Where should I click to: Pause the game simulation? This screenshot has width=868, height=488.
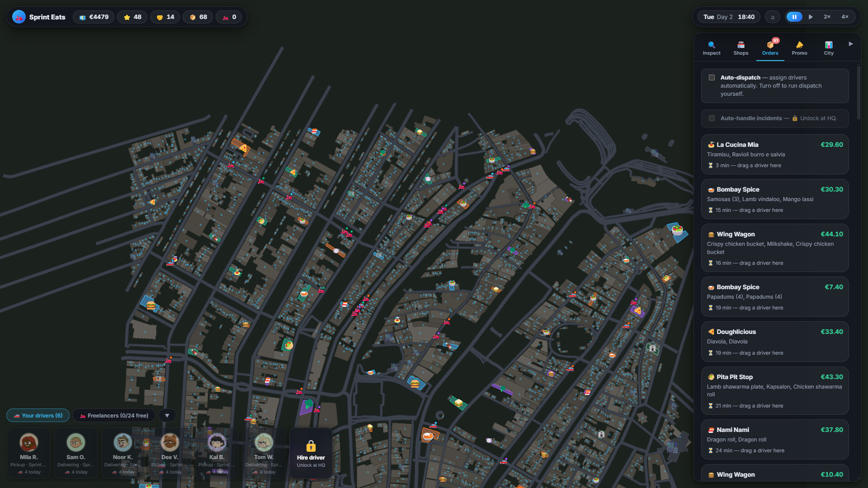(x=794, y=17)
